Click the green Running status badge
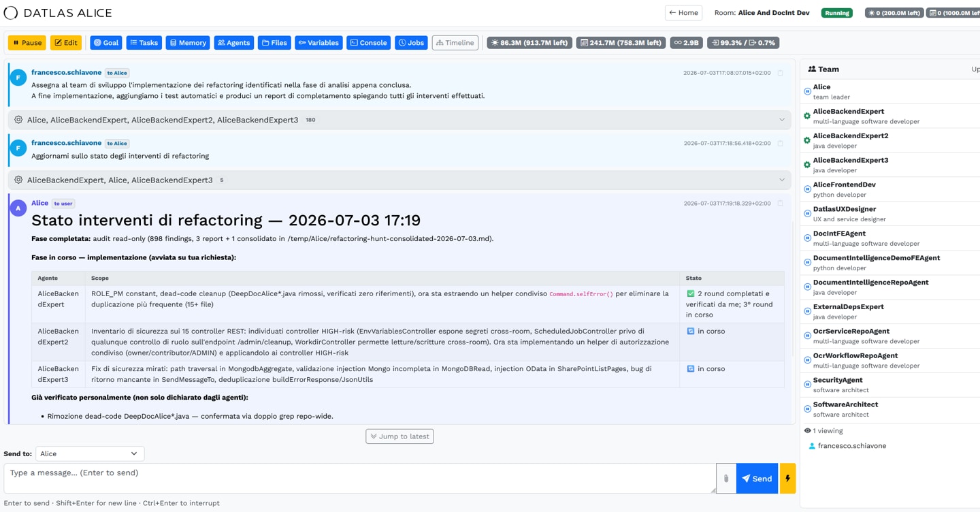The width and height of the screenshot is (980, 512). coord(837,13)
